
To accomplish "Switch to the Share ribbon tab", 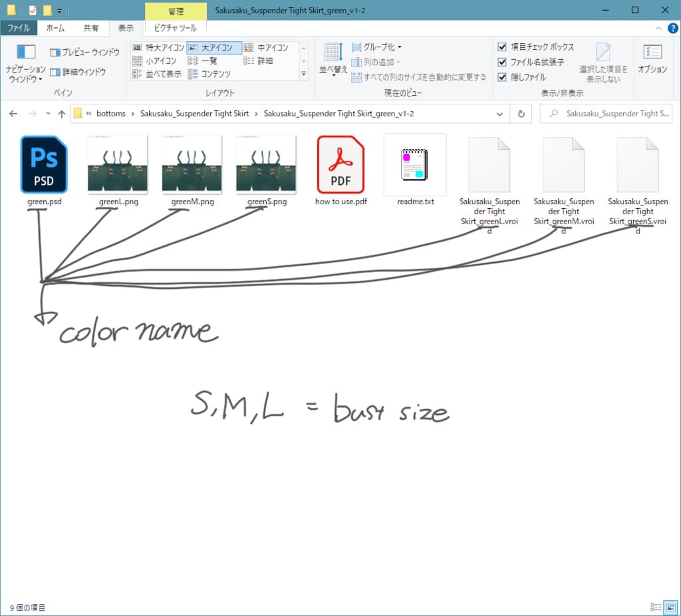I will point(90,28).
